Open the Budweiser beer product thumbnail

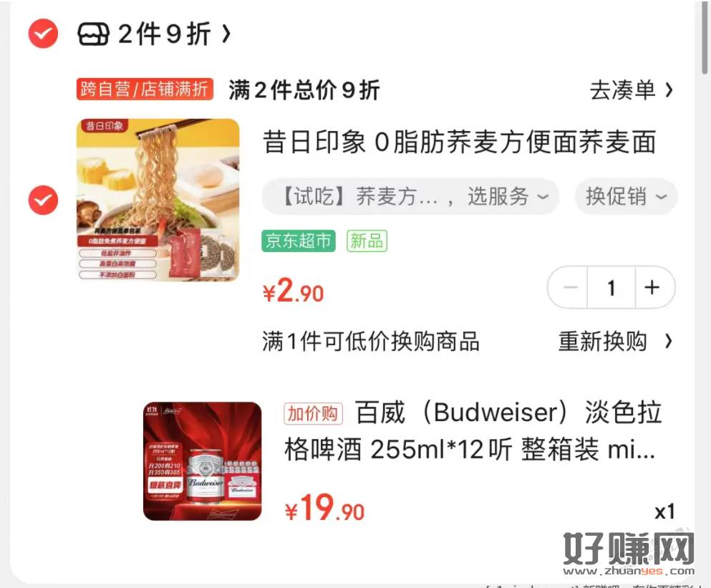(202, 461)
